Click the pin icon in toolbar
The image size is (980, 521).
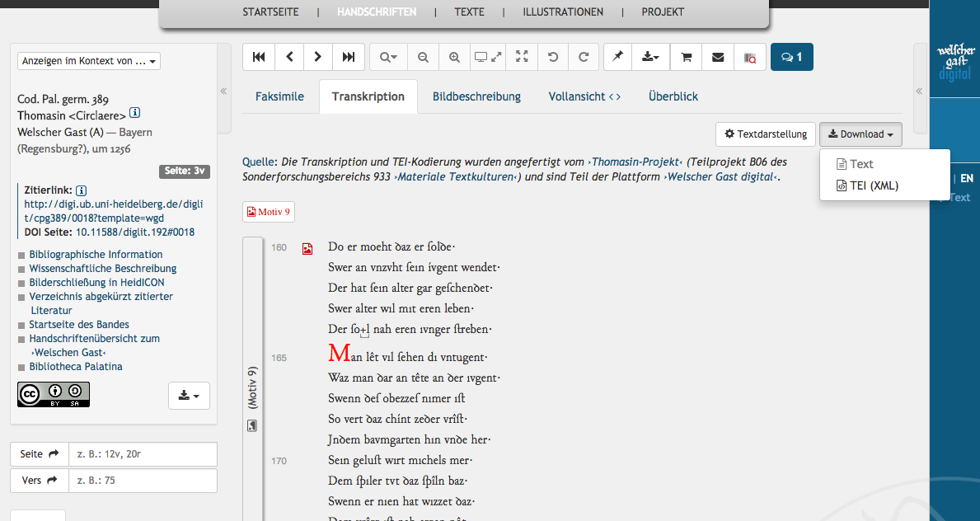point(617,57)
